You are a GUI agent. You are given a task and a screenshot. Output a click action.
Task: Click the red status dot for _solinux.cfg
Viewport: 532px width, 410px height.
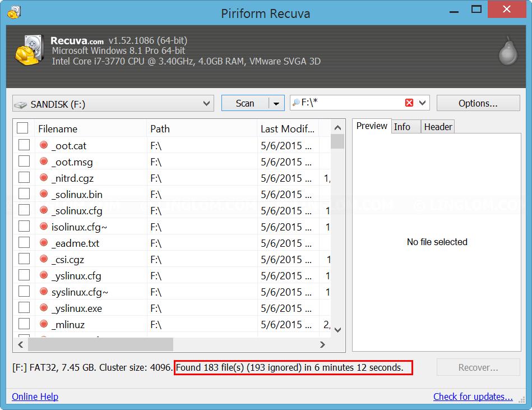click(x=43, y=210)
